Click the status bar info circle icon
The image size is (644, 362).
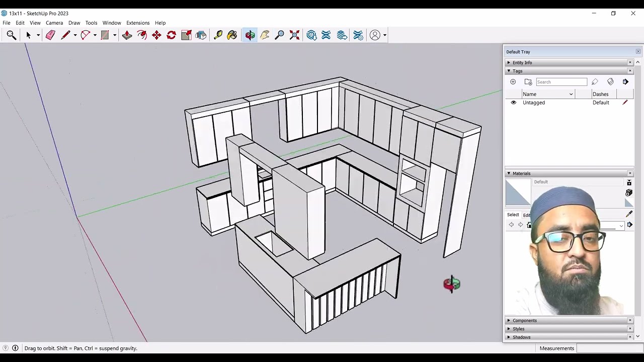(x=15, y=348)
